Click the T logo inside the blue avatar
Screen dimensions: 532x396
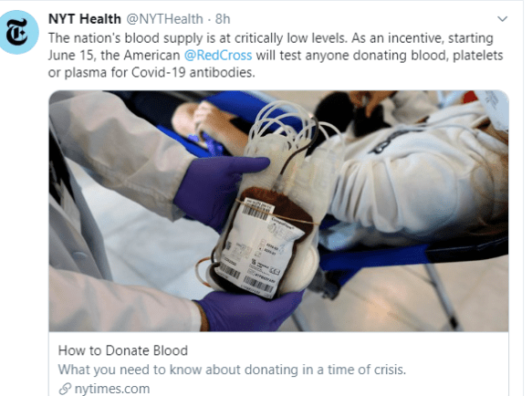[x=17, y=33]
